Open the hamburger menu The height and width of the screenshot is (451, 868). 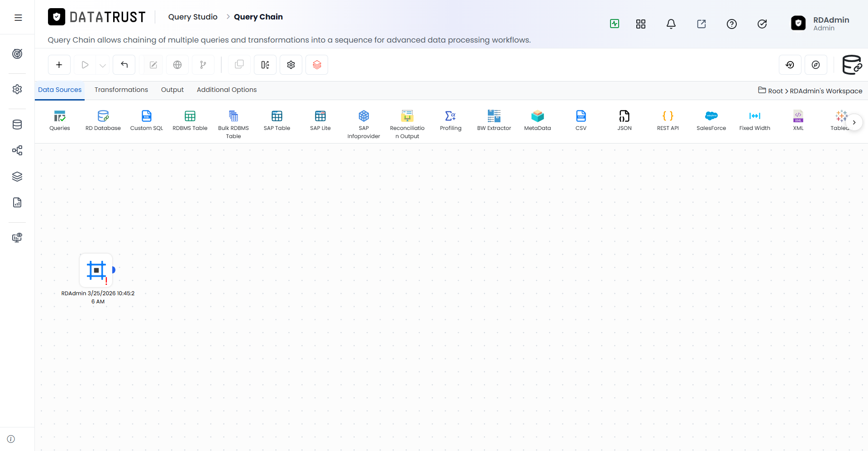[x=18, y=18]
